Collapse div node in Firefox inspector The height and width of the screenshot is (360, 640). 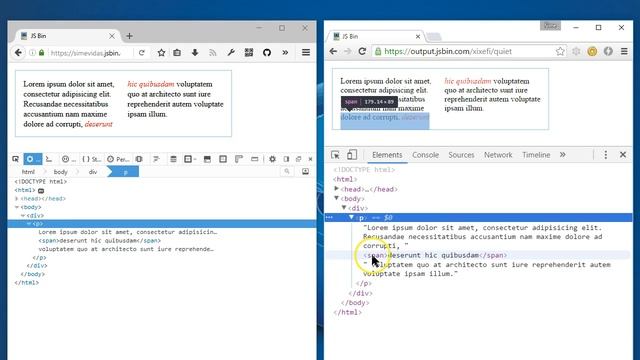[23, 216]
